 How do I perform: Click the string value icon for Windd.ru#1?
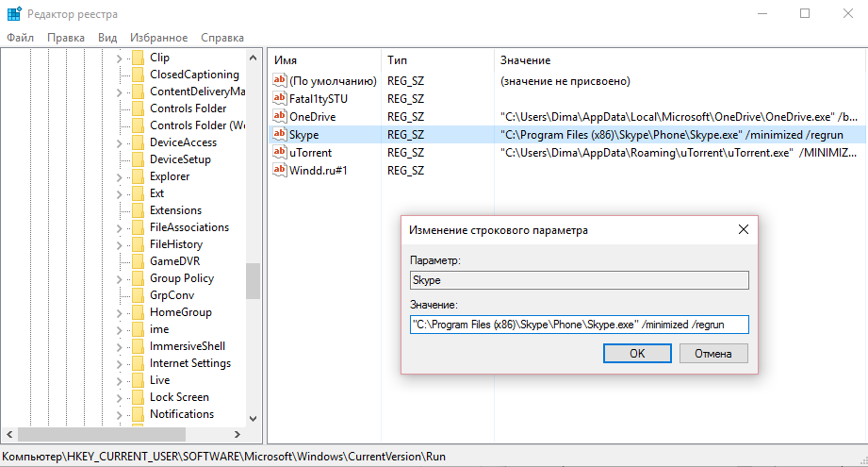point(280,170)
